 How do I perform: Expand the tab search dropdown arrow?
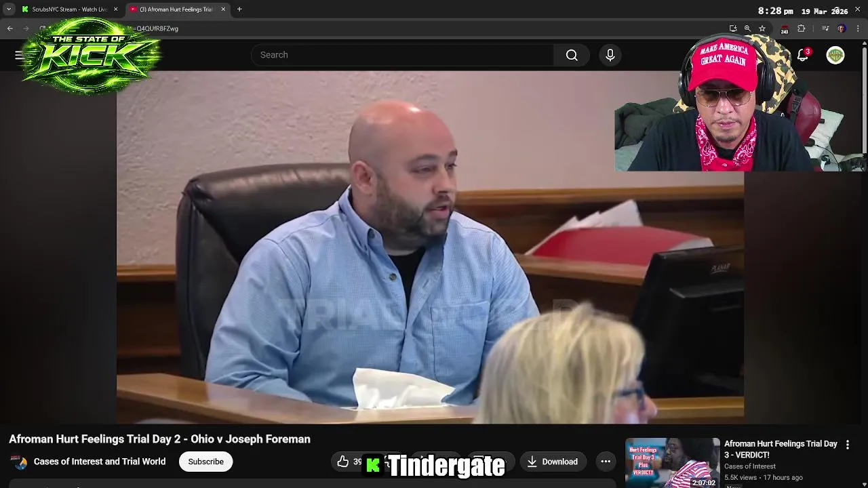point(9,9)
